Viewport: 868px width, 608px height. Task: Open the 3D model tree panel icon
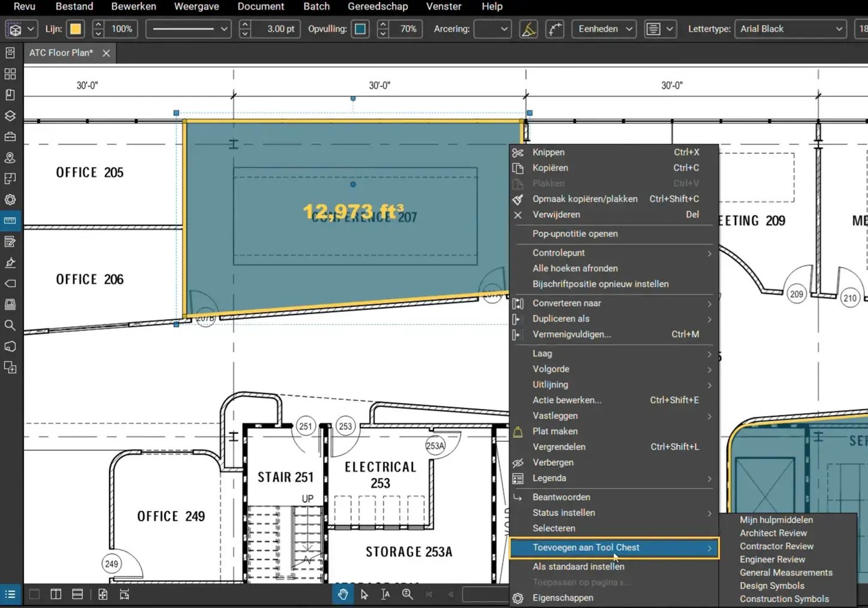pos(10,347)
